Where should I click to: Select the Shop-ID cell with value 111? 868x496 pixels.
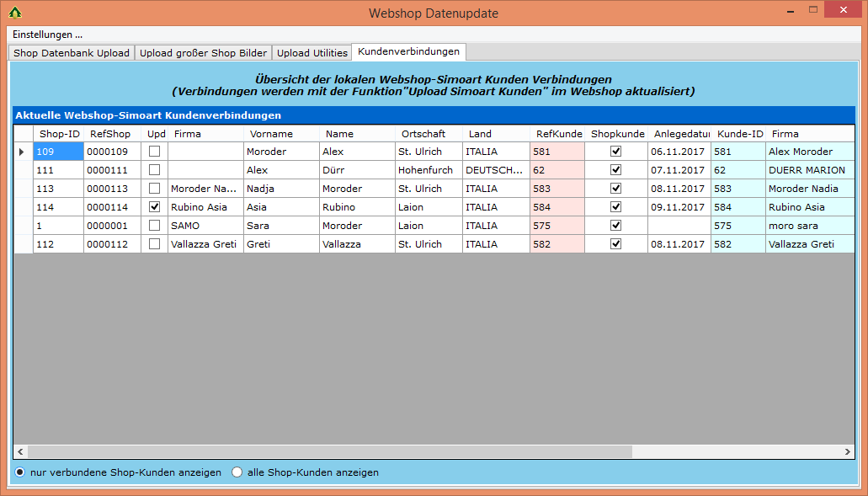tap(58, 170)
